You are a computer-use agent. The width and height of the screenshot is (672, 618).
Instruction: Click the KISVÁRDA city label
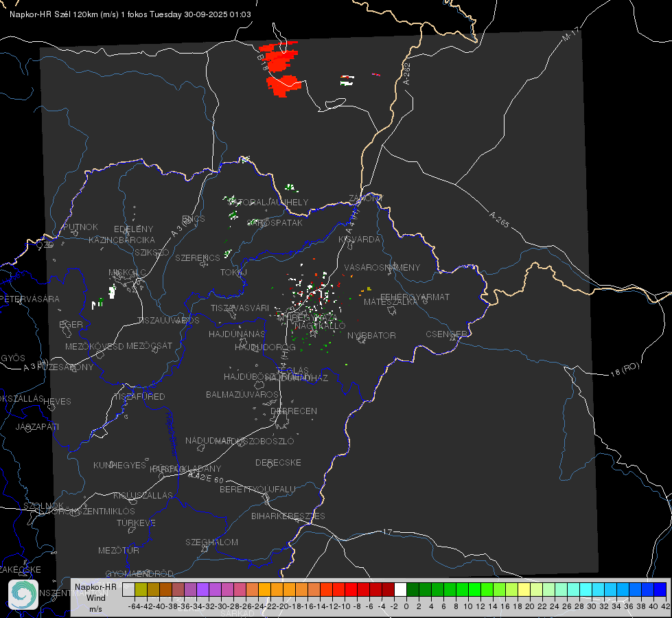click(x=359, y=240)
